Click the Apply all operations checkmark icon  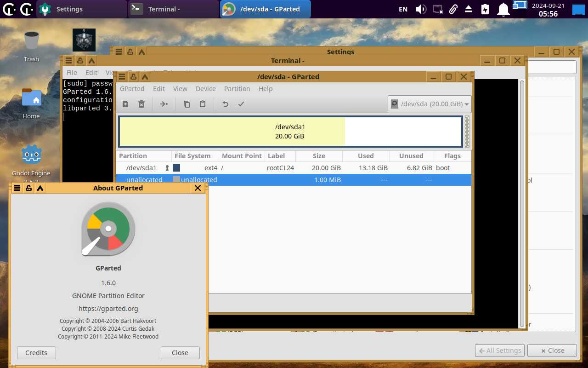[241, 104]
